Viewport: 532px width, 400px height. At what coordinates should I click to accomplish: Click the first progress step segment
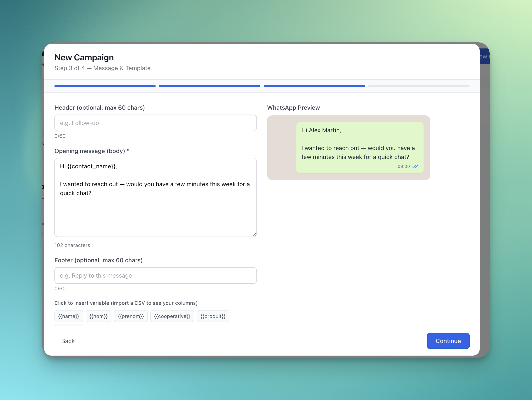click(105, 86)
